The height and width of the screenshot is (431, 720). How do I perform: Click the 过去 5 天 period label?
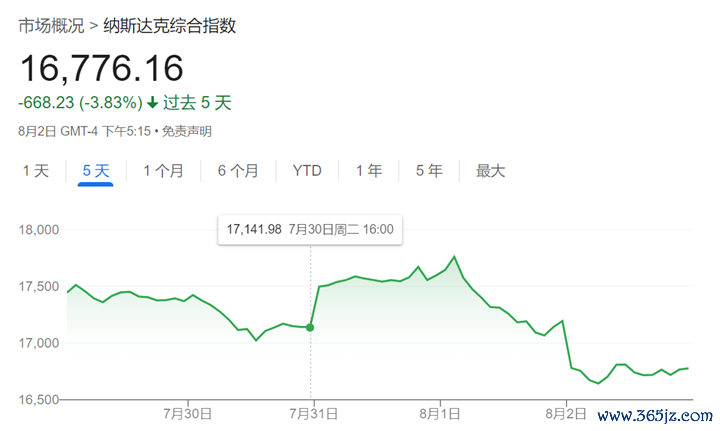197,102
